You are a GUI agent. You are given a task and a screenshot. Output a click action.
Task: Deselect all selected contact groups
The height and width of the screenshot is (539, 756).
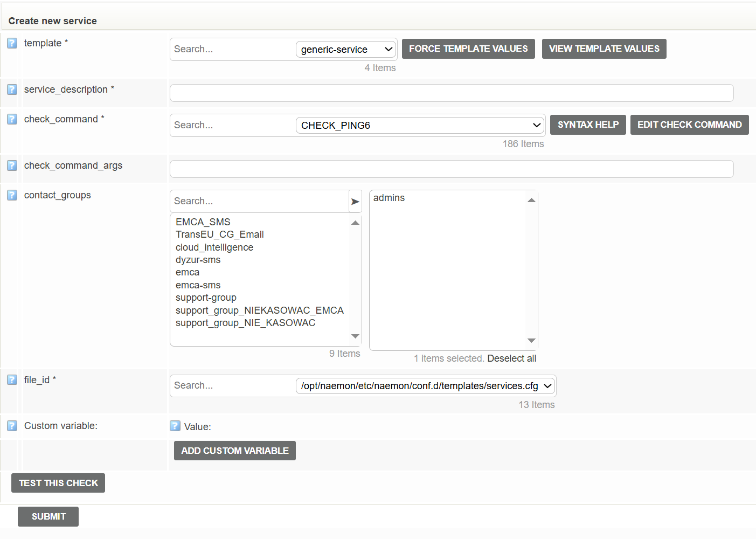(x=511, y=358)
